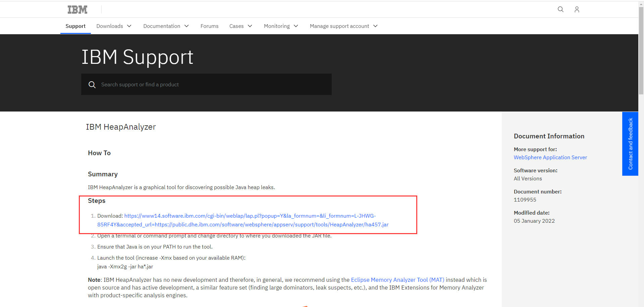Click the Steps heading

coord(97,201)
